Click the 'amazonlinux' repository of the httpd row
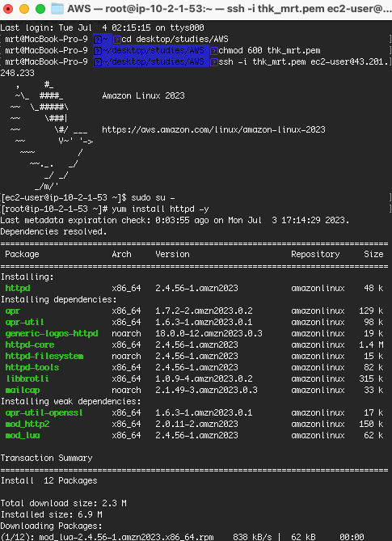Viewport: 392px width, 541px height. coord(318,288)
